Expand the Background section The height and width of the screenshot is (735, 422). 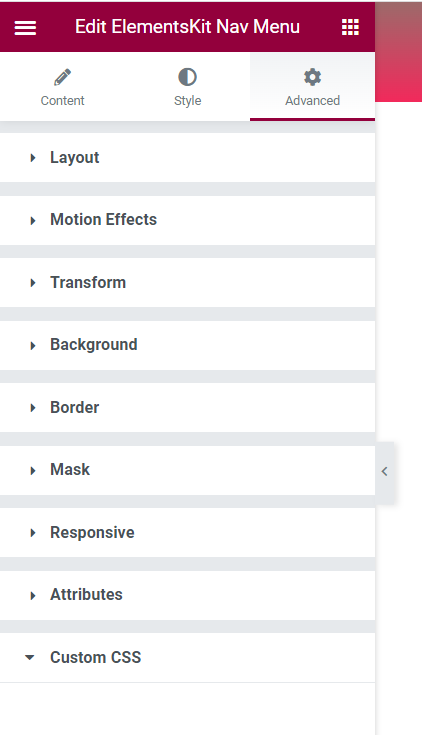coord(188,345)
